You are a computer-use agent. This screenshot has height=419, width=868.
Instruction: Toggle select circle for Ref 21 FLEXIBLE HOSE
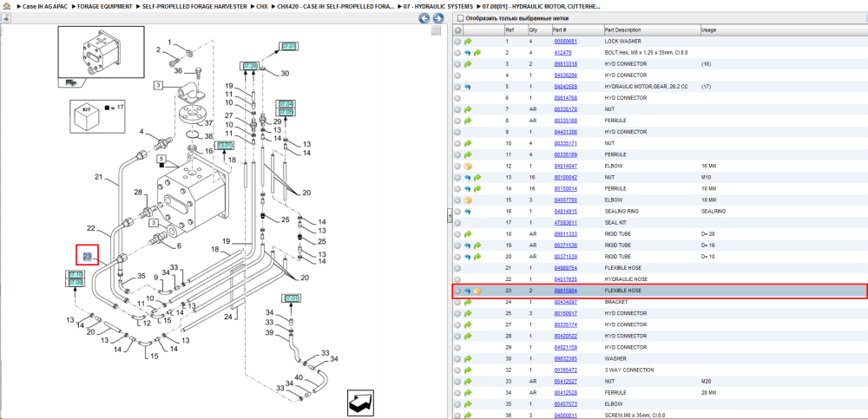(x=457, y=268)
